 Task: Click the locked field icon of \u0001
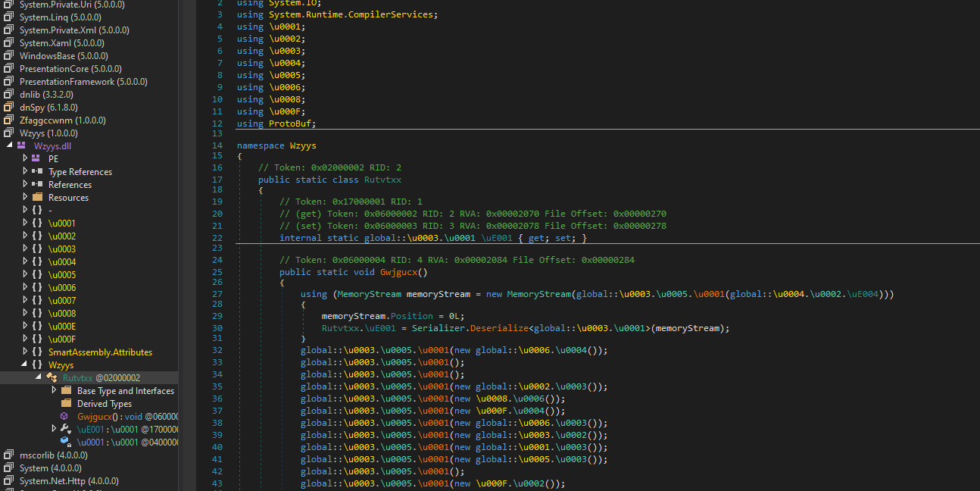coord(65,441)
